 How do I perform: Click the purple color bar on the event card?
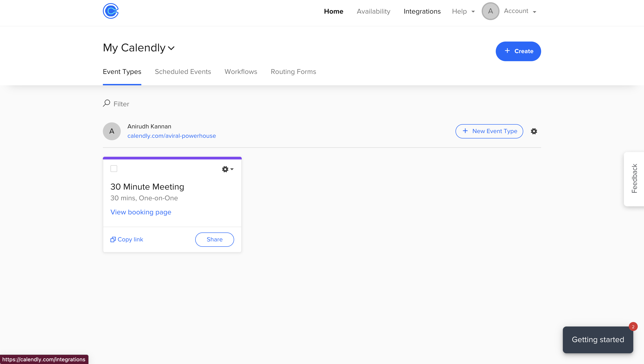172,158
